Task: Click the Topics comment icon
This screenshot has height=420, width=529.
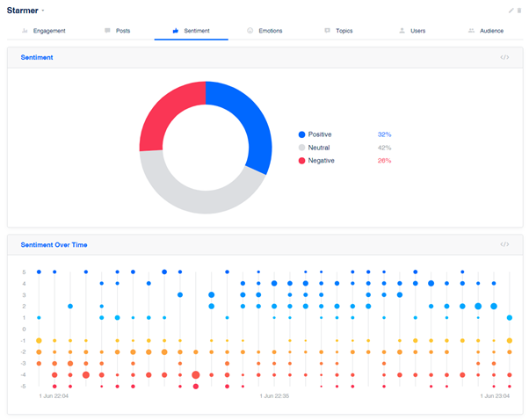Action: tap(327, 31)
